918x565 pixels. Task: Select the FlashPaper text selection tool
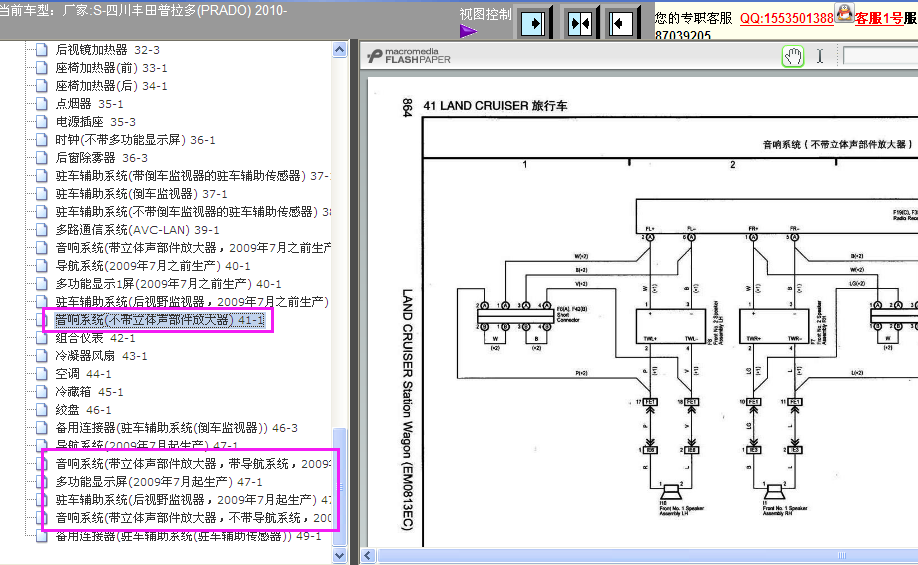pos(820,56)
